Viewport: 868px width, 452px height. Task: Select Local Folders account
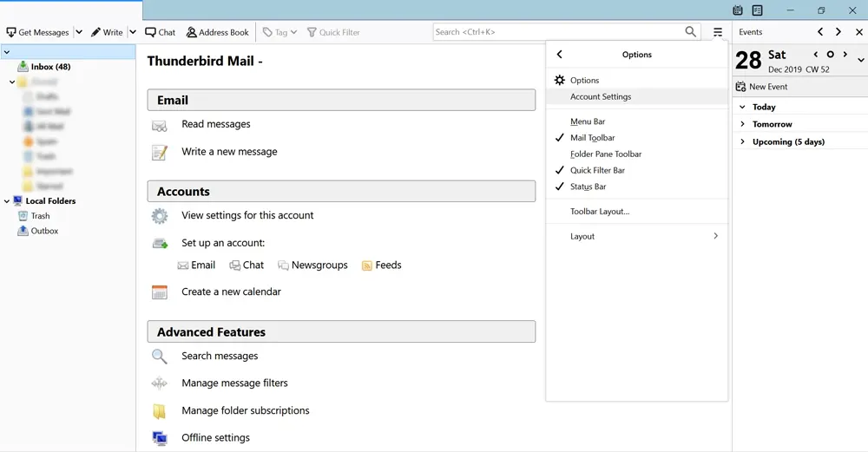point(50,200)
